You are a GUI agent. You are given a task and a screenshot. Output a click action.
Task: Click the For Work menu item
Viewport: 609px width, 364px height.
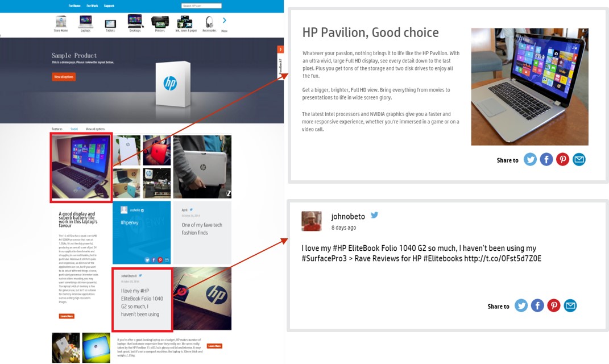(x=92, y=6)
